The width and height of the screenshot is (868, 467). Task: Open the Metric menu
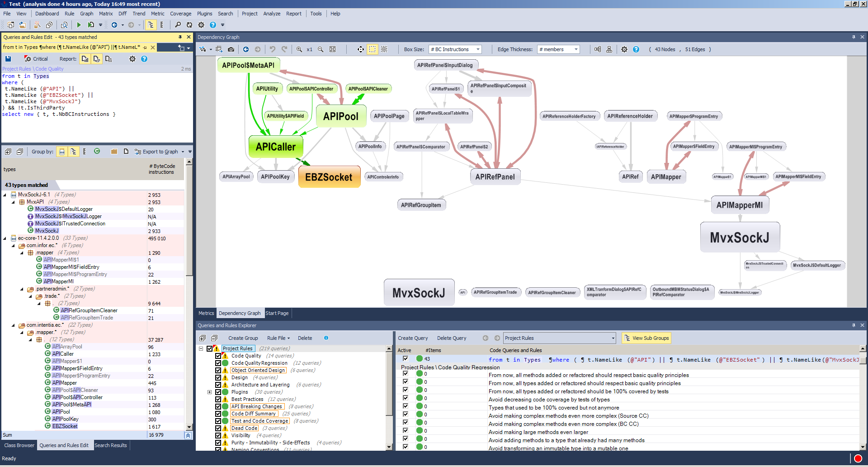[x=158, y=14]
